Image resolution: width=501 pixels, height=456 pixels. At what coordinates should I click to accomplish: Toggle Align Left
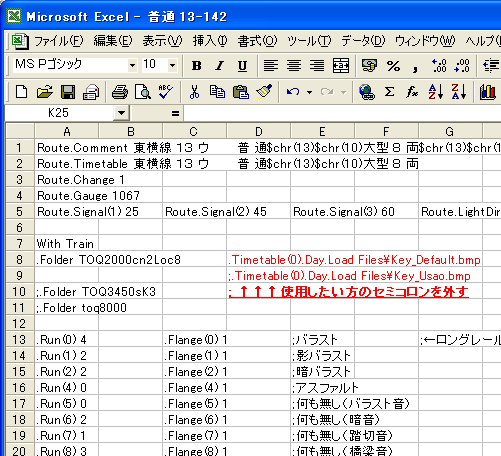coord(271,65)
